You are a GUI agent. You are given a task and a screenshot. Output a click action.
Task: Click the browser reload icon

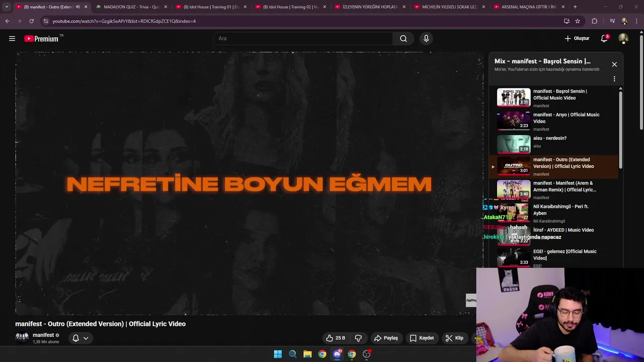31,21
